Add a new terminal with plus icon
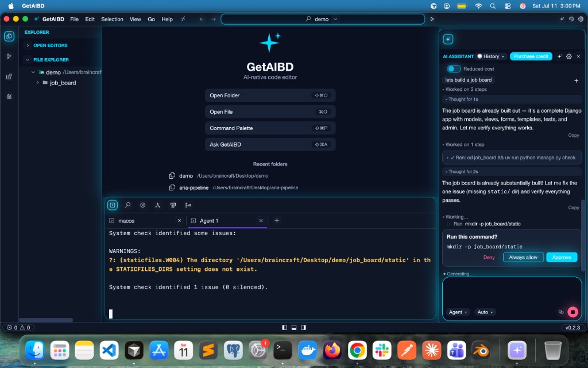The width and height of the screenshot is (588, 368). (x=277, y=220)
